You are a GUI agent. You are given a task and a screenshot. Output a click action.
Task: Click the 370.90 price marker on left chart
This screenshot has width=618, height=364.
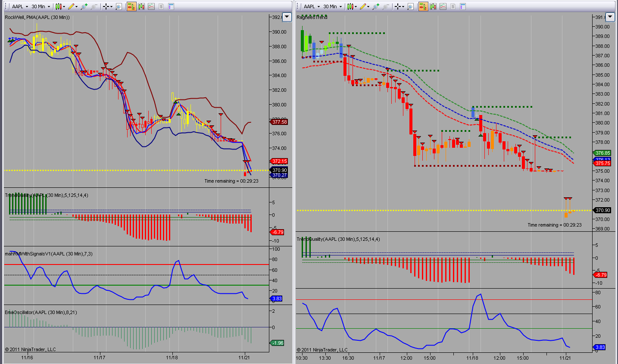[279, 170]
